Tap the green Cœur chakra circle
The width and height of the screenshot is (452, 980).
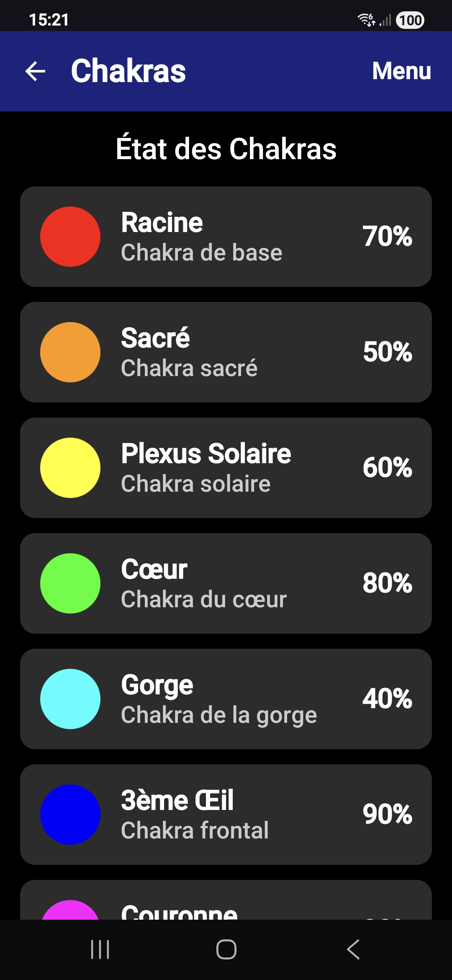click(70, 583)
